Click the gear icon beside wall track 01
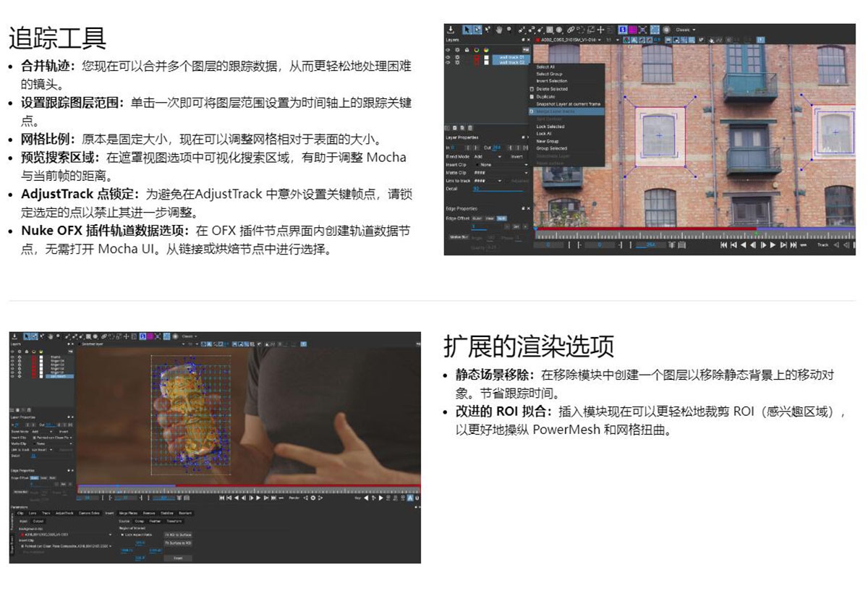The height and width of the screenshot is (604, 868). point(457,57)
